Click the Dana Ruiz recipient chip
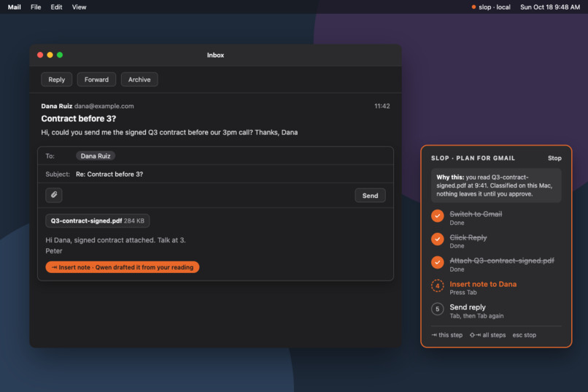588x392 pixels. click(96, 156)
